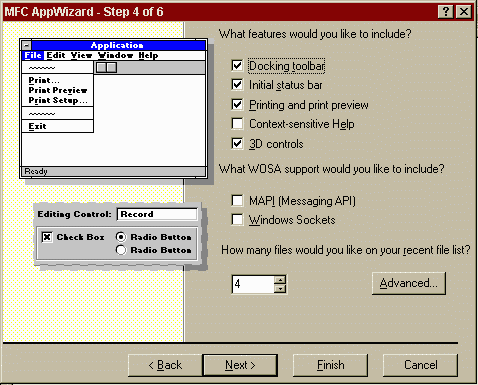This screenshot has width=478, height=385.
Task: Enable Context-sensitive Help checkbox
Action: (x=237, y=124)
